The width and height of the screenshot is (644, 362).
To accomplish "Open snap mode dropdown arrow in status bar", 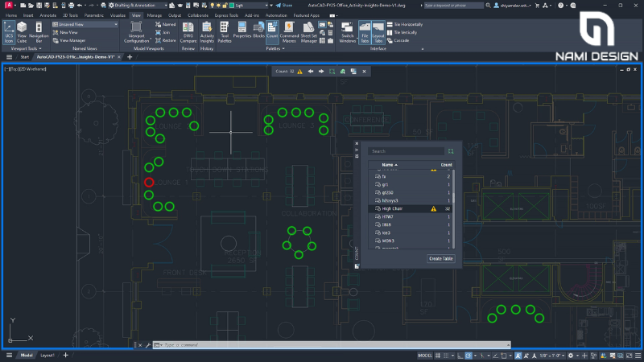I will click(x=452, y=356).
